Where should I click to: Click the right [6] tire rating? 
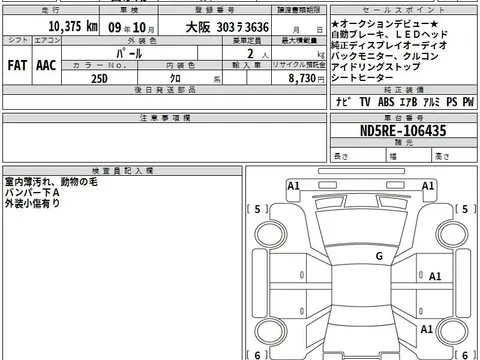coord(465,355)
